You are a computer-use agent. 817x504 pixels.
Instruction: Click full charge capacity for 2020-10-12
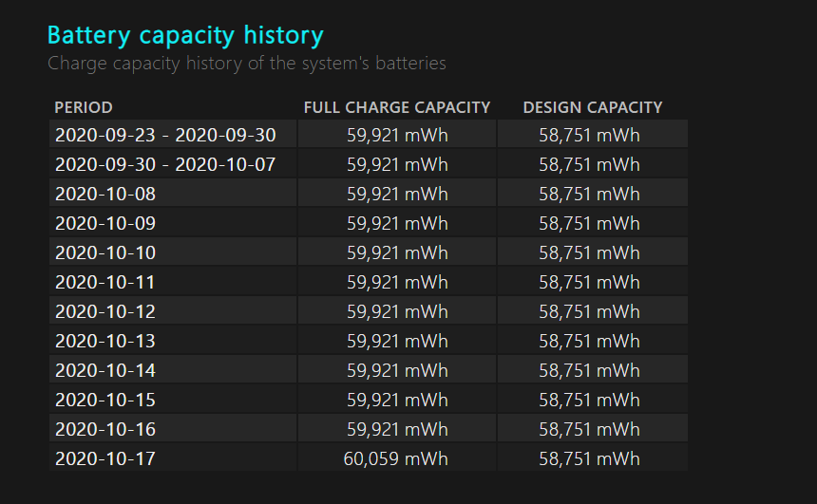coord(397,312)
